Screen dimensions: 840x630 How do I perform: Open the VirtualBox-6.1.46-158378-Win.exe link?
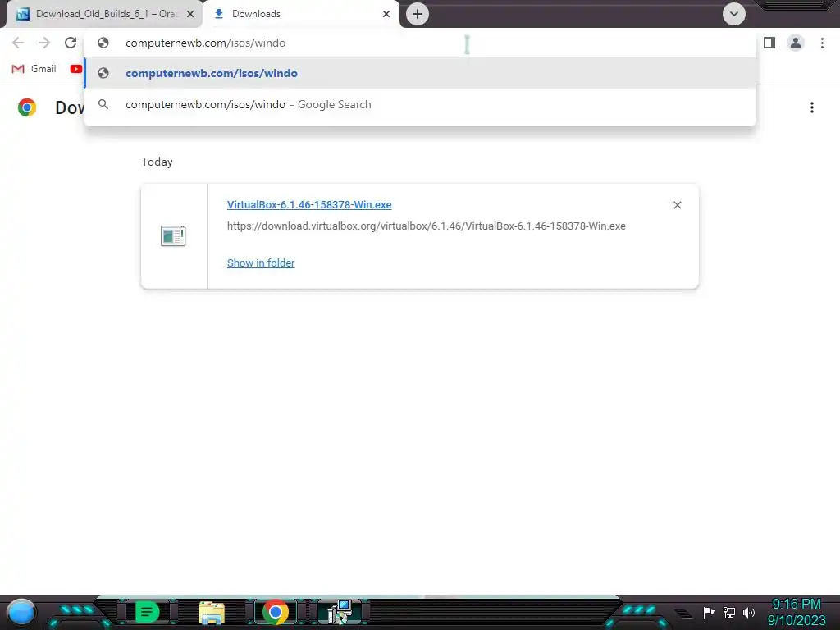tap(309, 204)
